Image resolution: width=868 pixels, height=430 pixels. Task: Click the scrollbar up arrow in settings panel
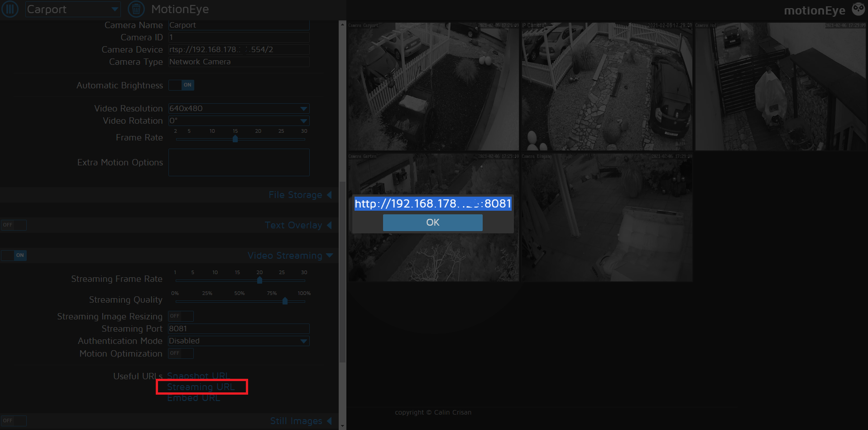coord(342,24)
